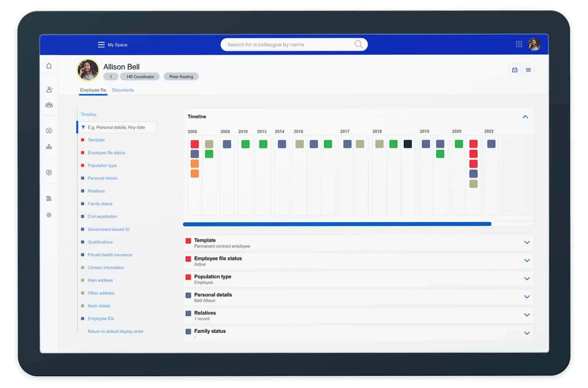Expand the Employee file status section
588x388 pixels.
pyautogui.click(x=527, y=261)
